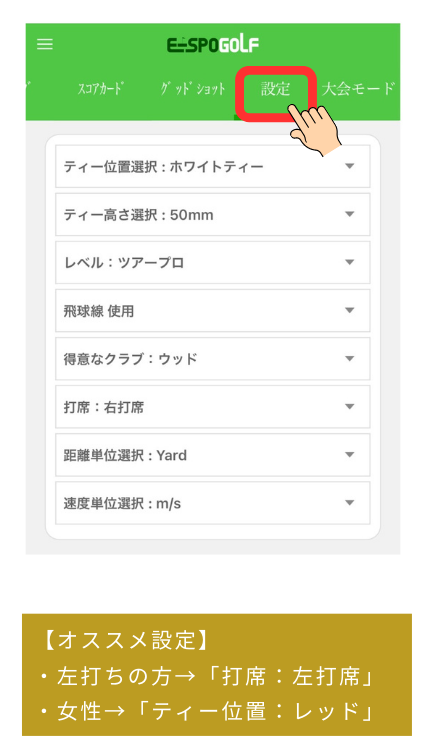The height and width of the screenshot is (754, 430).
Task: Click the arrow icon beside レベル：ツアープロ
Action: [x=350, y=263]
